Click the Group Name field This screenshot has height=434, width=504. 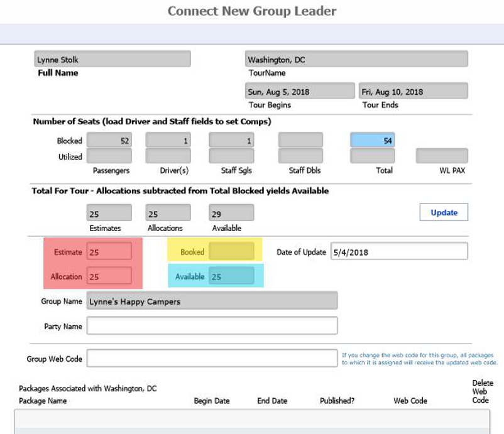(212, 301)
